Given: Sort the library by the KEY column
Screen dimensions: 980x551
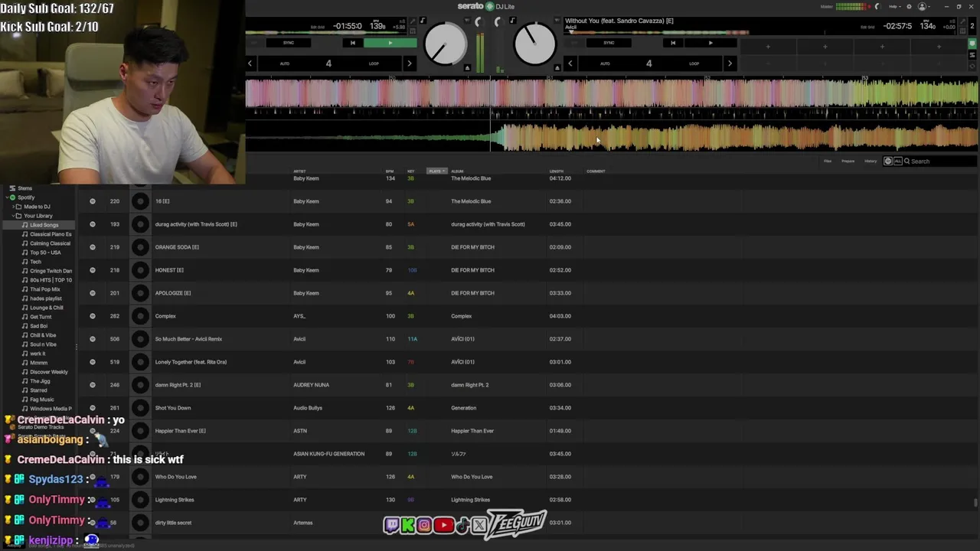Looking at the screenshot, I should (x=411, y=171).
